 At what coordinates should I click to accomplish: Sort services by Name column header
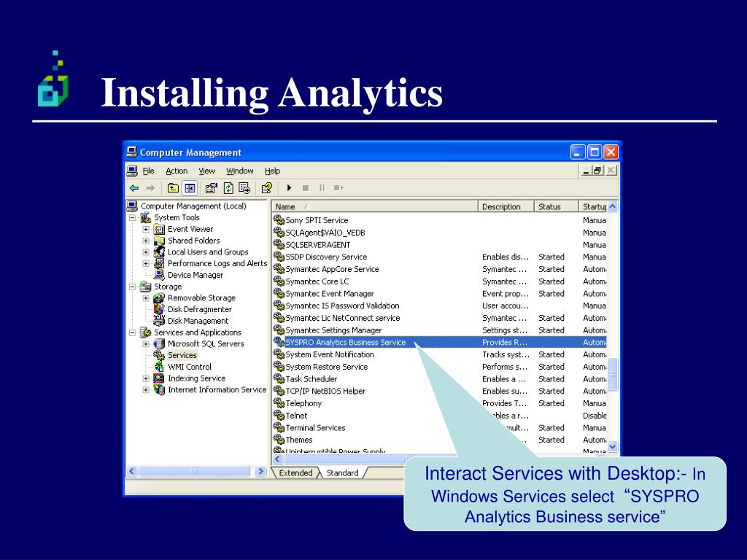coord(375,206)
